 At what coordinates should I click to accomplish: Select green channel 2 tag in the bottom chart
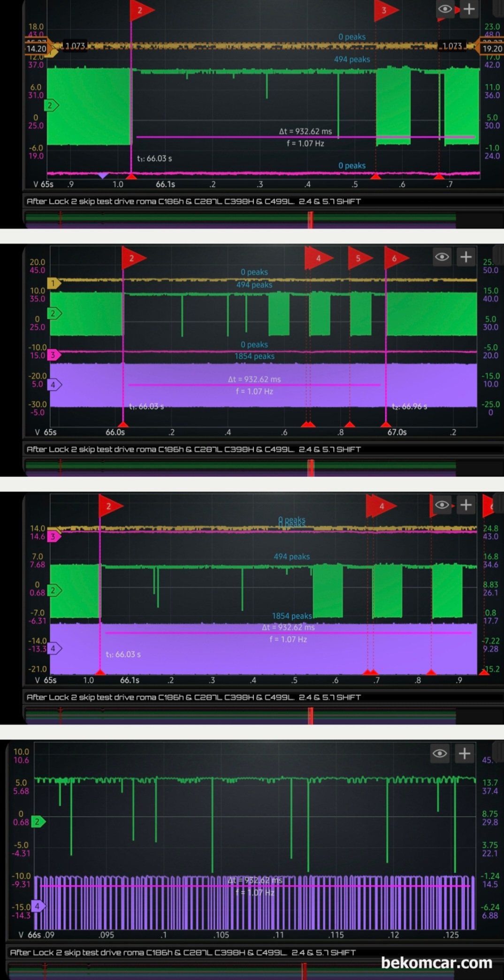(x=38, y=822)
